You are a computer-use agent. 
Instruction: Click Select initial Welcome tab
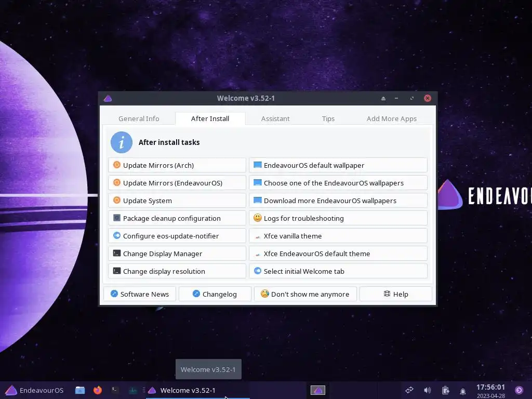(x=338, y=271)
